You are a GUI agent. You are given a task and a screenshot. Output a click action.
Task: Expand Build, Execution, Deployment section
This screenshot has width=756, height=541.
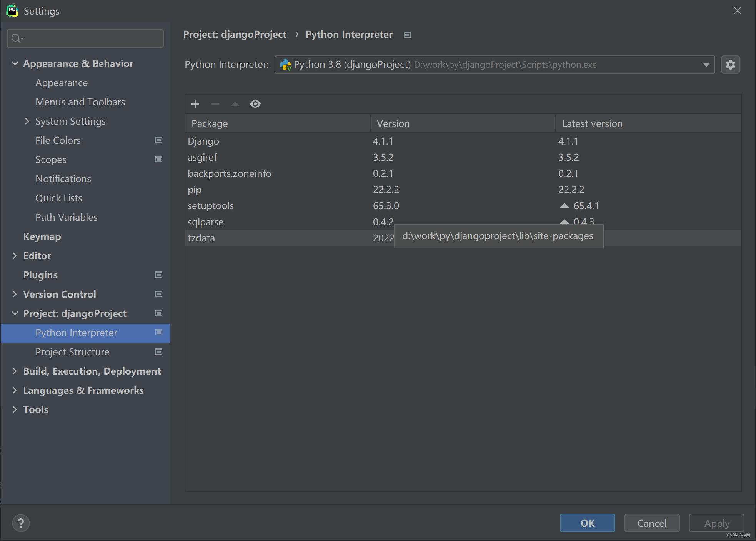point(15,371)
